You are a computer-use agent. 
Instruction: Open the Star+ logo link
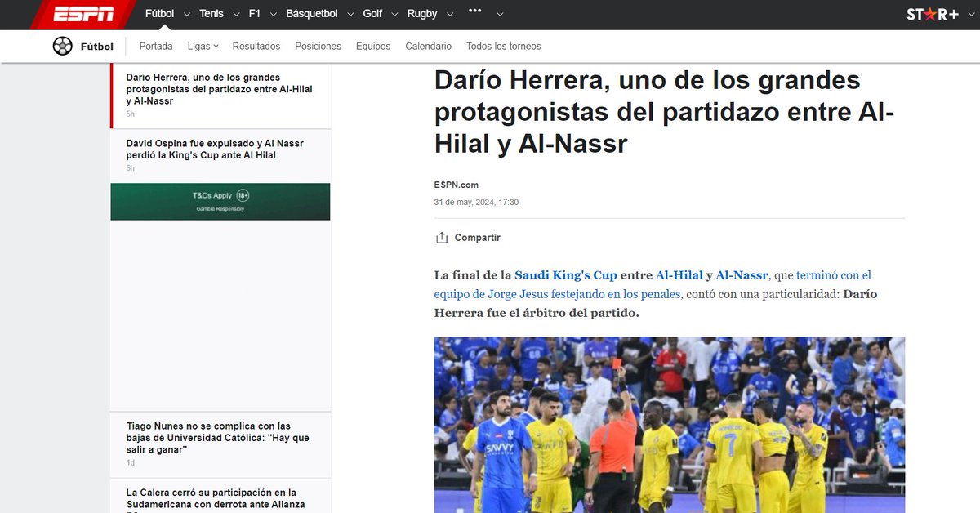pos(932,14)
